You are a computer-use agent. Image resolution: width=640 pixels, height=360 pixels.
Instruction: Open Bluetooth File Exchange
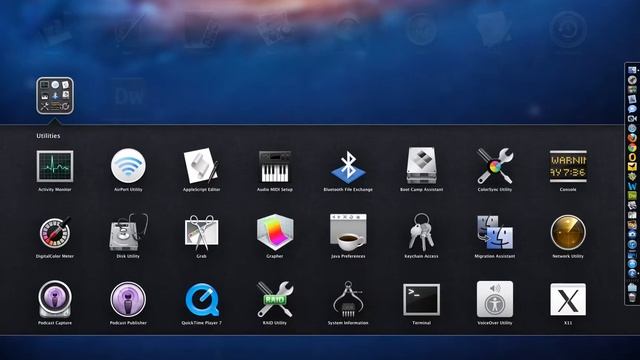pyautogui.click(x=348, y=167)
